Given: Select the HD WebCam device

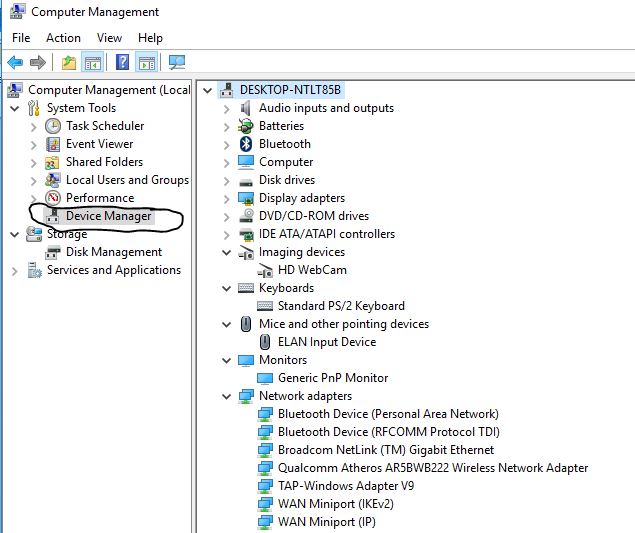Looking at the screenshot, I should click(312, 270).
